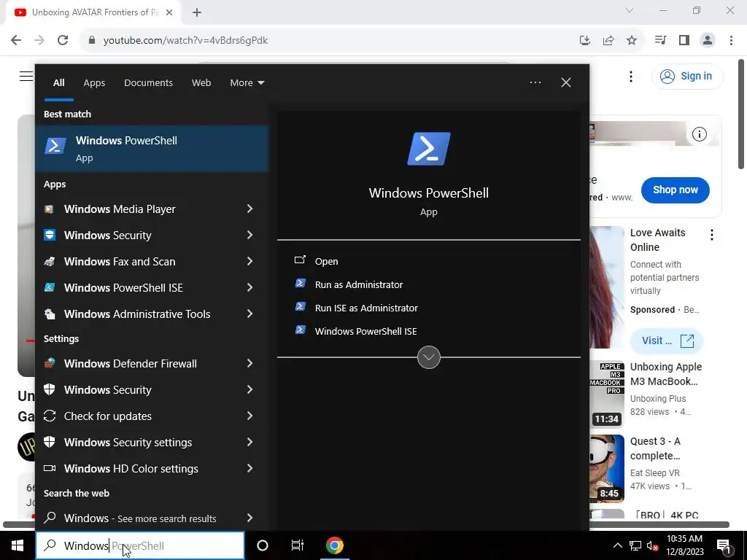Open YouTube settings three-dot menu
This screenshot has height=560, width=747.
click(x=631, y=76)
